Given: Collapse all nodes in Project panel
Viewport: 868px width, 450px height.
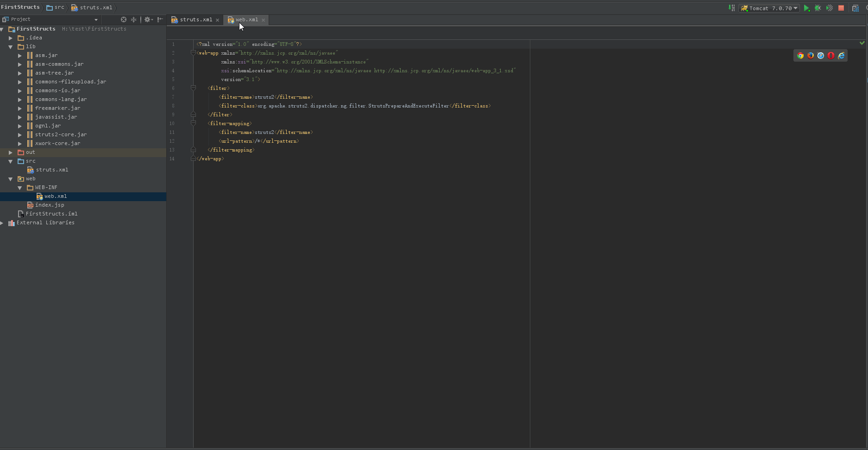Looking at the screenshot, I should (134, 19).
